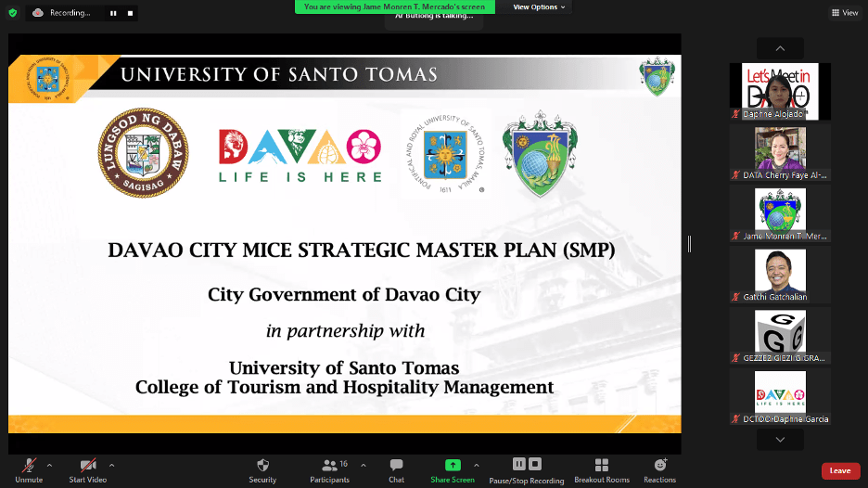
Task: Select Jame Monren T. Mercado's thumbnail
Action: [780, 213]
